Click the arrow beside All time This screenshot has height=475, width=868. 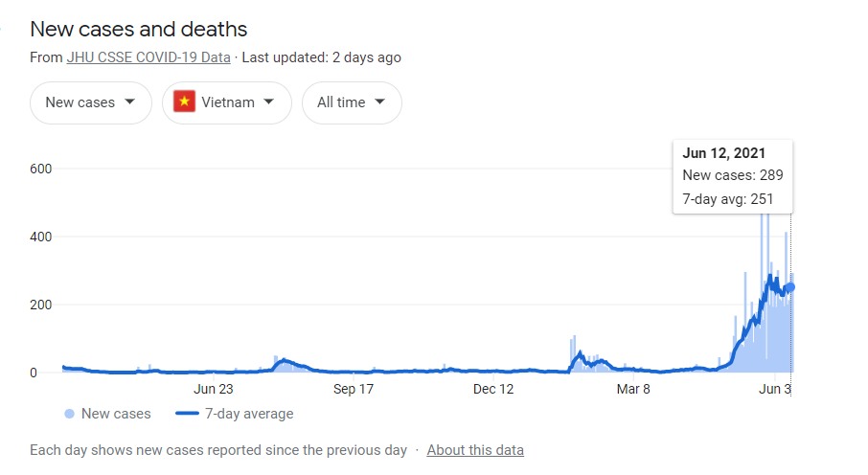(379, 102)
